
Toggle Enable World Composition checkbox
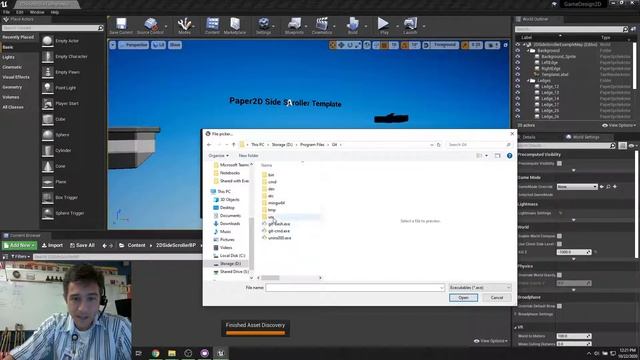(x=559, y=236)
